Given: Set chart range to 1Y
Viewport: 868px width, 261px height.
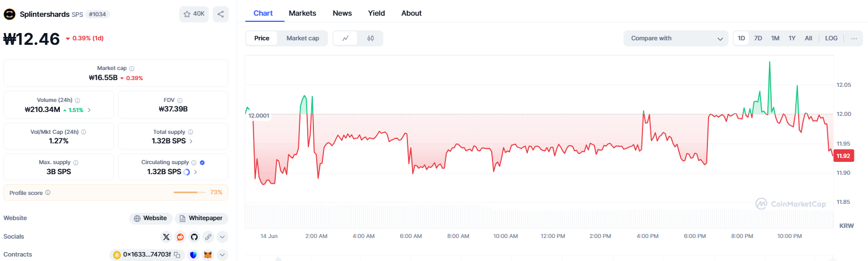Looking at the screenshot, I should pos(792,38).
